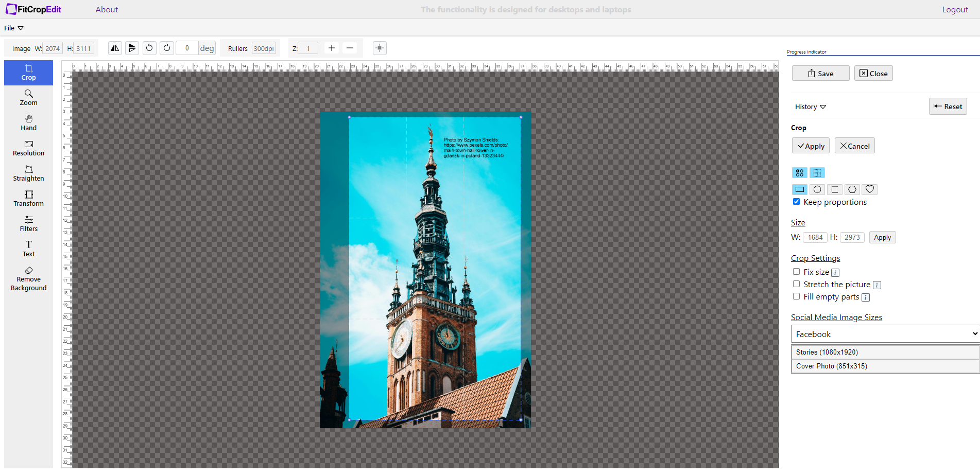Open the Crop Settings link

[x=816, y=258]
